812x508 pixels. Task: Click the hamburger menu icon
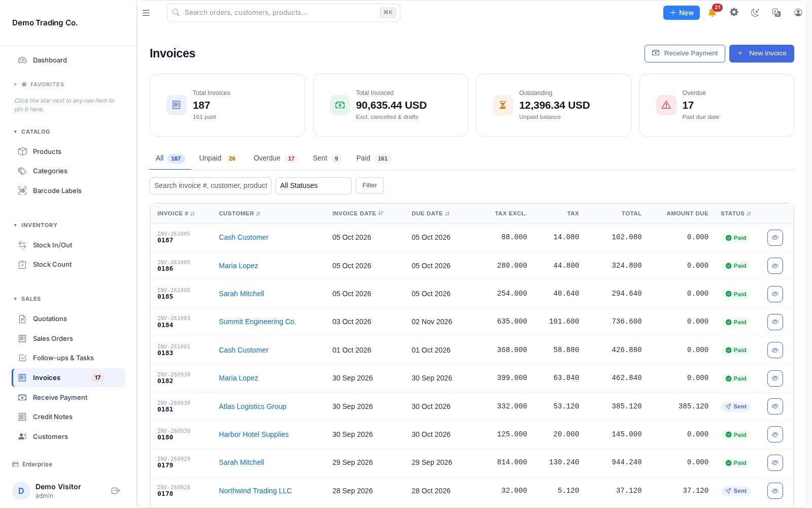[146, 13]
